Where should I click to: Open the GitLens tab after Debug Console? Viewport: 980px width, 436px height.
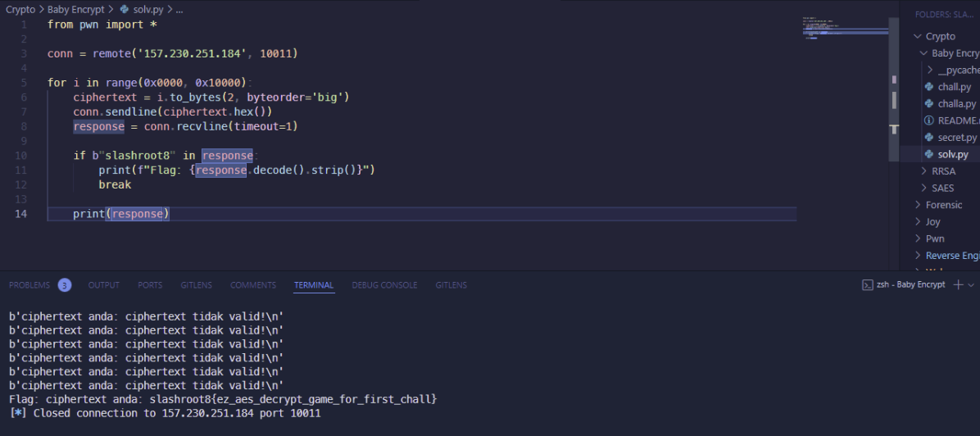[451, 285]
